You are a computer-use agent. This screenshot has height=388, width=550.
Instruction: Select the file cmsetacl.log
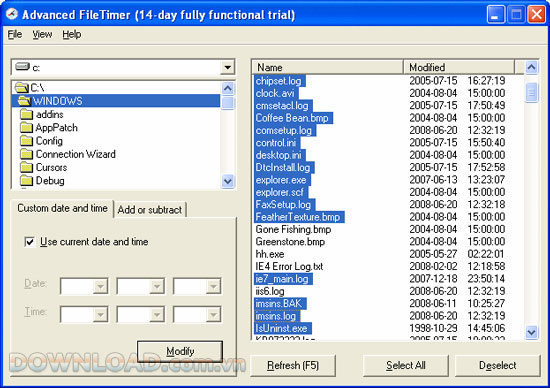point(282,106)
